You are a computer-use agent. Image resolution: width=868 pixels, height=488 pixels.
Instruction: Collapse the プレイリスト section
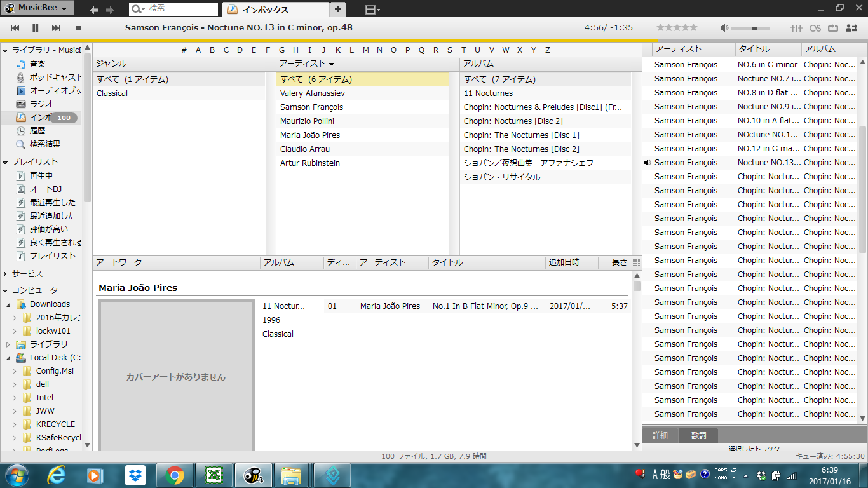point(6,162)
